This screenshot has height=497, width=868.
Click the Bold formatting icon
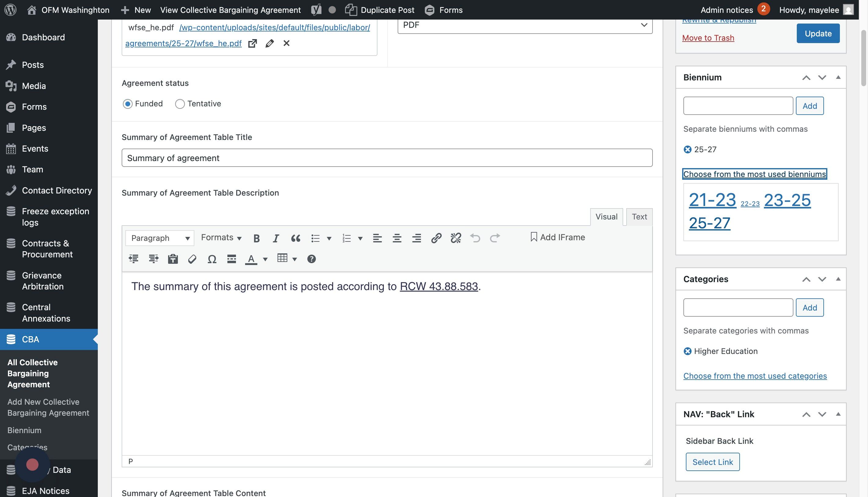[x=256, y=238]
